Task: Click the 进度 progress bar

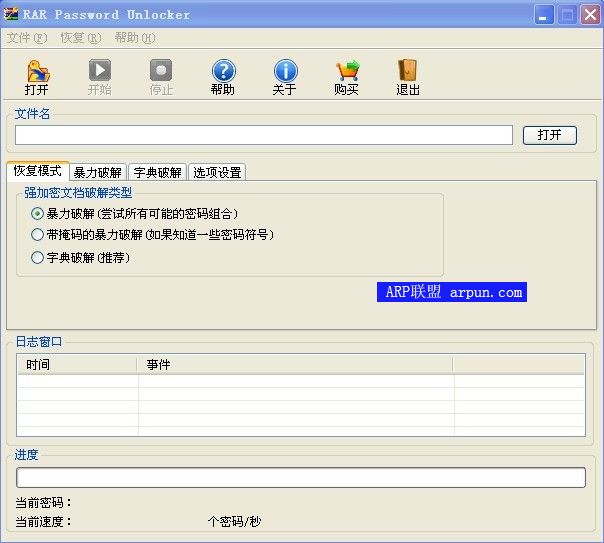Action: (301, 478)
